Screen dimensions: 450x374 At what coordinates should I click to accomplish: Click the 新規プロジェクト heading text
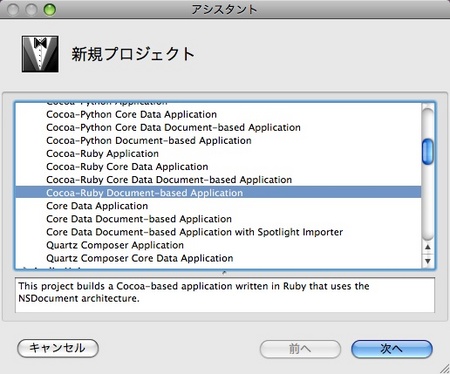(133, 54)
